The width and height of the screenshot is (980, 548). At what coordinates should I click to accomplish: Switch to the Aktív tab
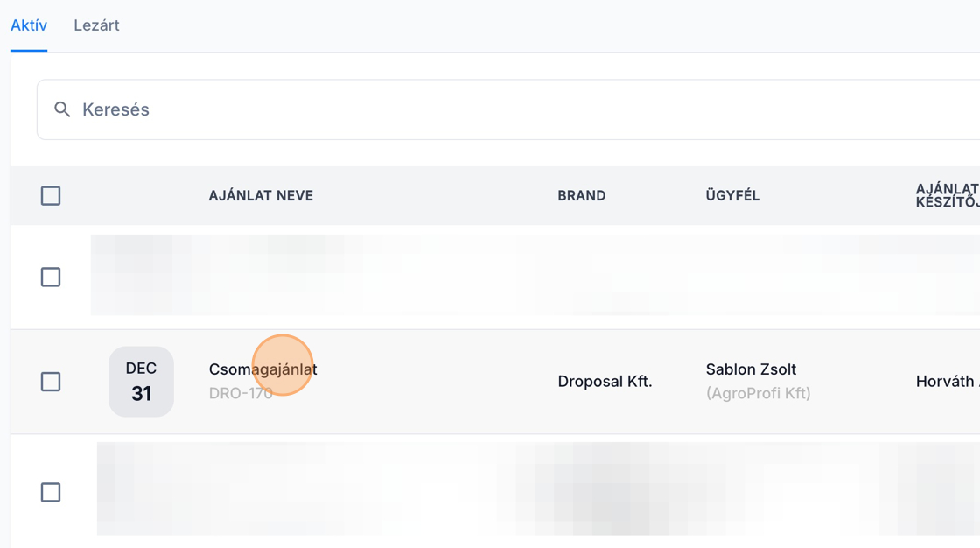pos(29,25)
